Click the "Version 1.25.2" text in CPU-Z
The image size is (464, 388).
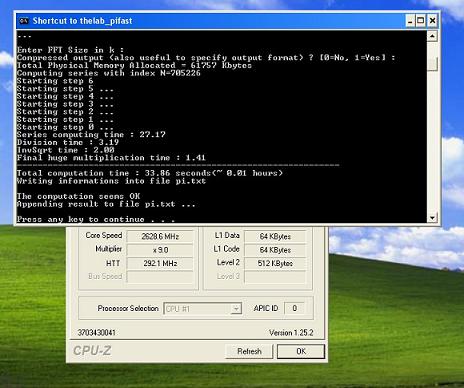(291, 333)
